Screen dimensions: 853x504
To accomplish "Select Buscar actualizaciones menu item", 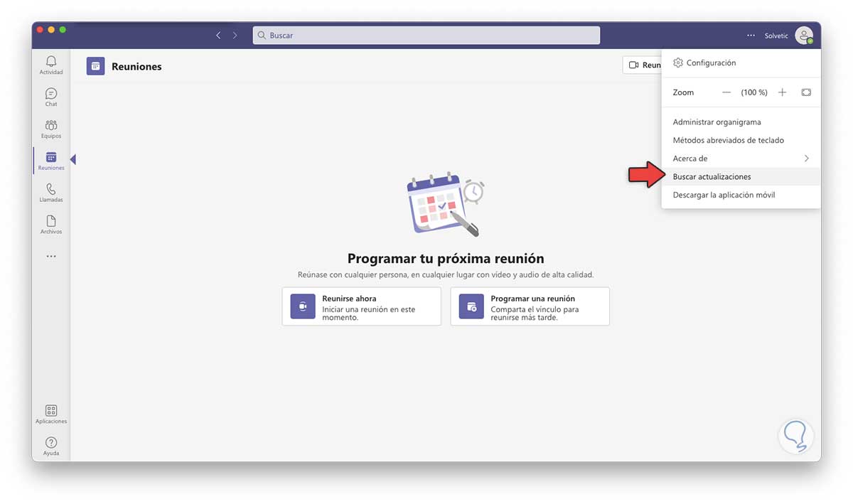I will coord(712,176).
